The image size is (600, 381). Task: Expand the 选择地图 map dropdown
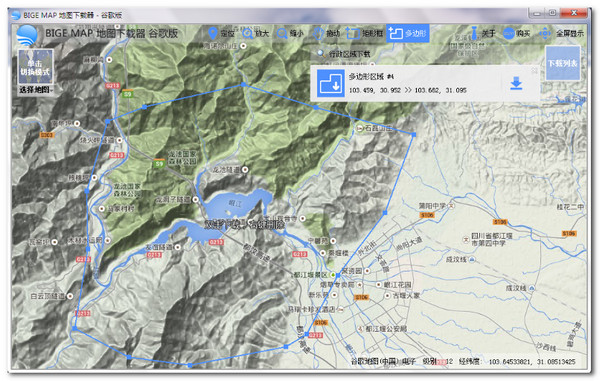coord(36,90)
